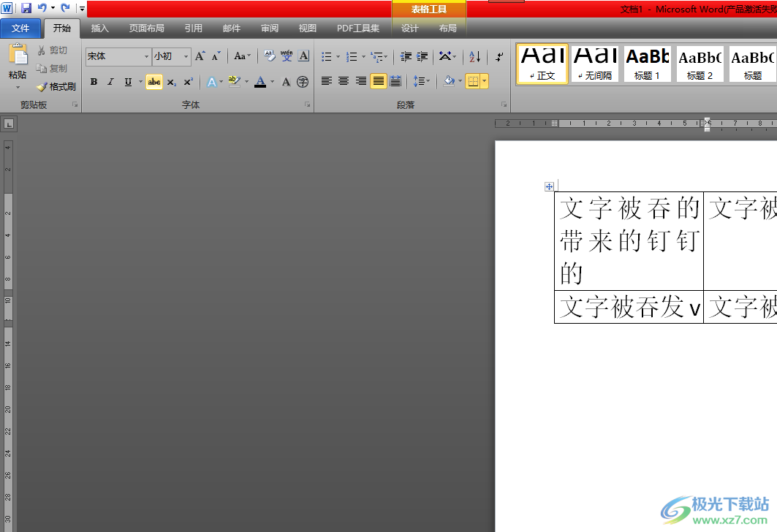Toggle italic formatting

pos(110,82)
